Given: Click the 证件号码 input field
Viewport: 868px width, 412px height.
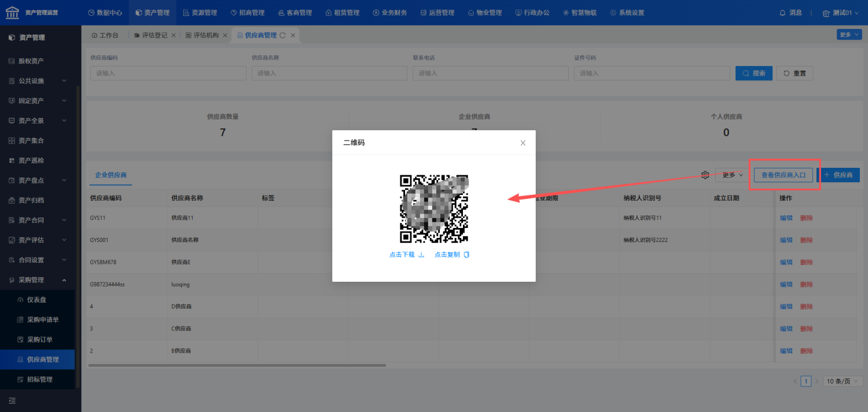Looking at the screenshot, I should pyautogui.click(x=652, y=73).
